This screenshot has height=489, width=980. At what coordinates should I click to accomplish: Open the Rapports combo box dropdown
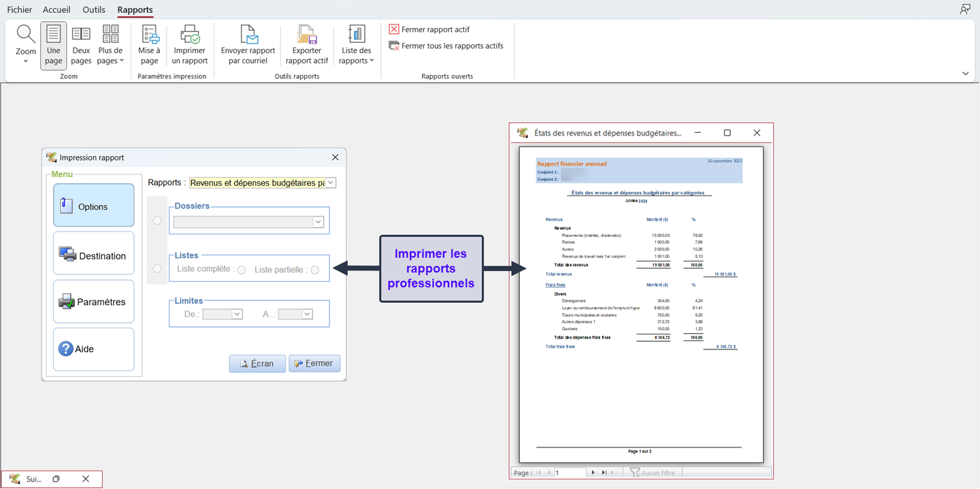[x=331, y=183]
